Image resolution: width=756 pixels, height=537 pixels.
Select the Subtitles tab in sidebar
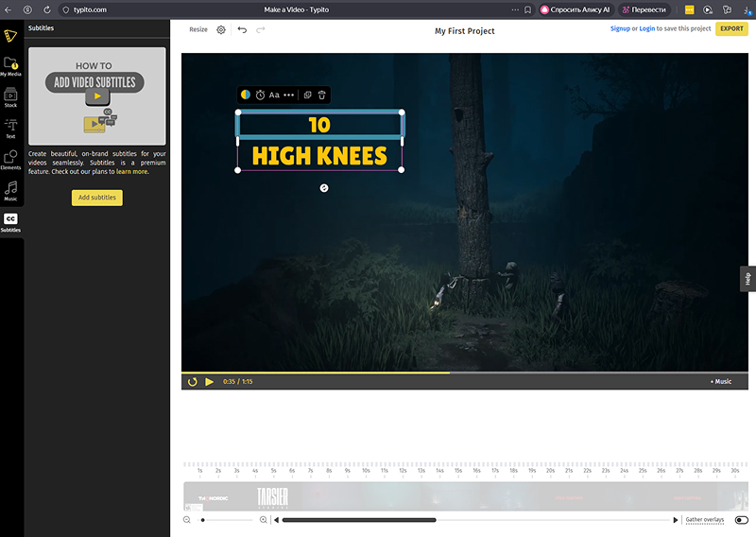coord(11,222)
